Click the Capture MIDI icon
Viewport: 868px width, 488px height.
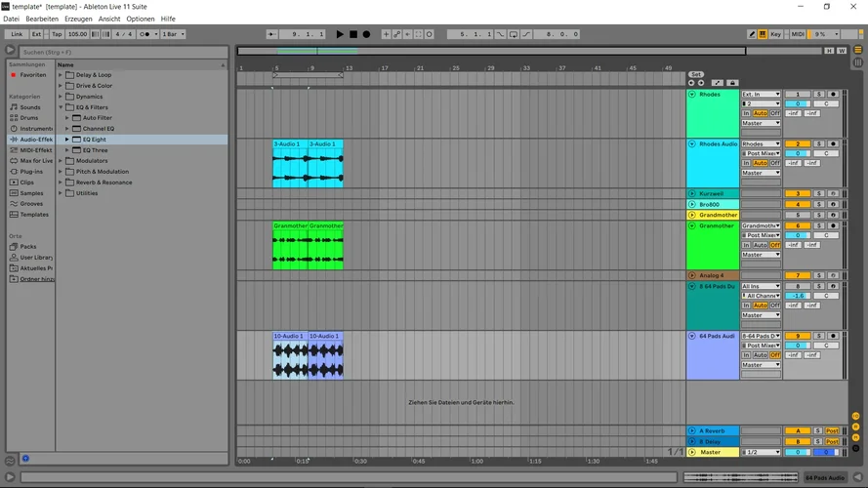pos(419,34)
